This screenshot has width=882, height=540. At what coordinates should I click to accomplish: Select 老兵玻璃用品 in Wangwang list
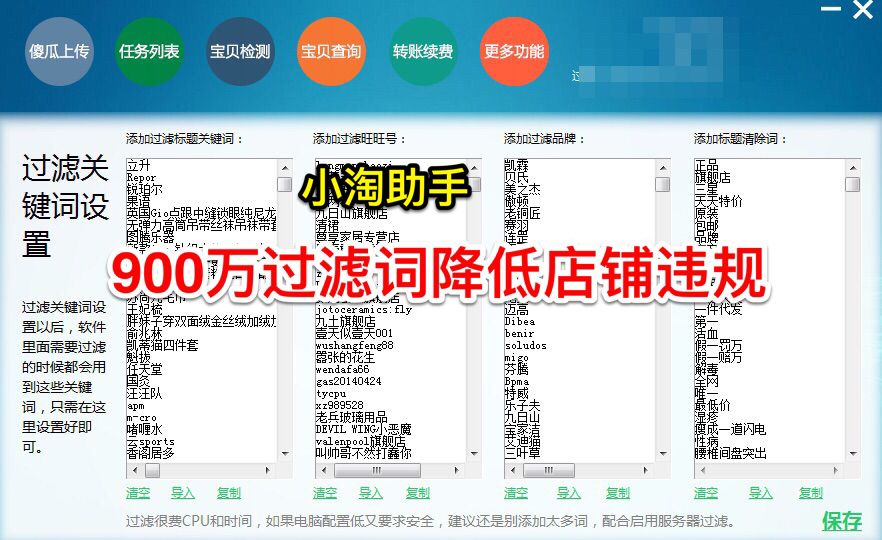coord(352,417)
